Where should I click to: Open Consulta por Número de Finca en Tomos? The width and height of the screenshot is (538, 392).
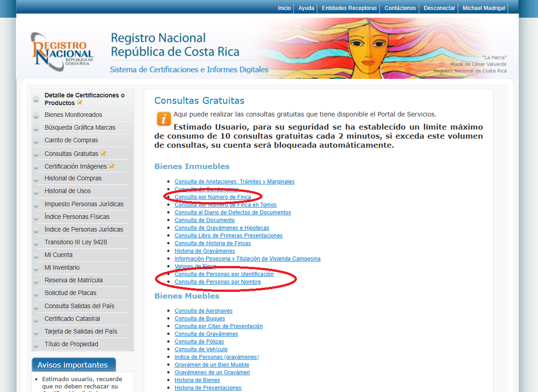225,204
